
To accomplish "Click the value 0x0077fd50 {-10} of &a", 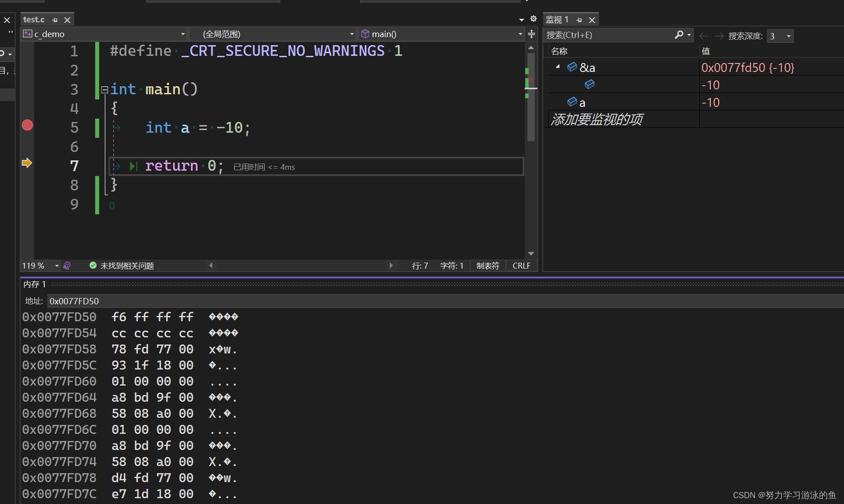I will (x=747, y=67).
